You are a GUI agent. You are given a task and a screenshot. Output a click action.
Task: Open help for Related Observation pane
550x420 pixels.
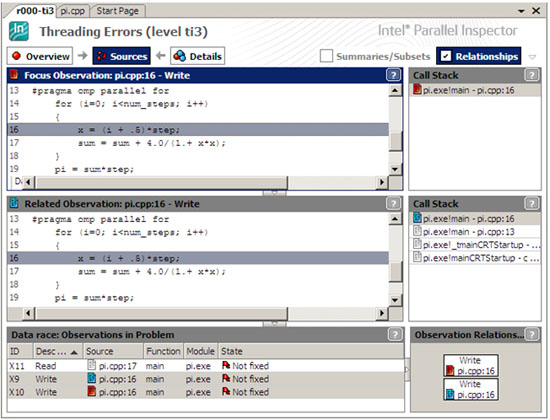click(393, 204)
